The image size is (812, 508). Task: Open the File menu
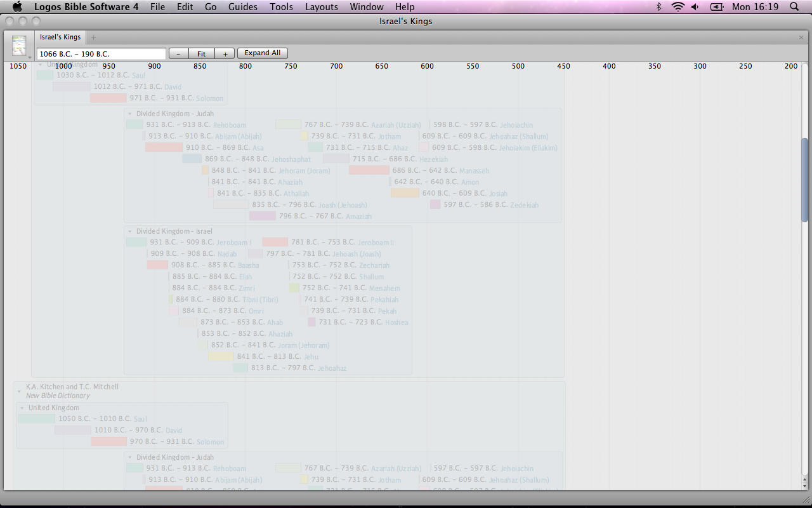[157, 7]
